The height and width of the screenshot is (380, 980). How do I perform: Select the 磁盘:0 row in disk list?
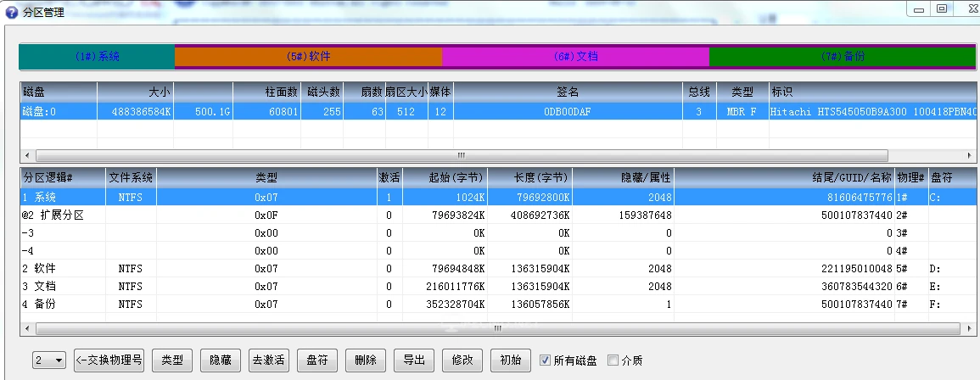(x=498, y=112)
